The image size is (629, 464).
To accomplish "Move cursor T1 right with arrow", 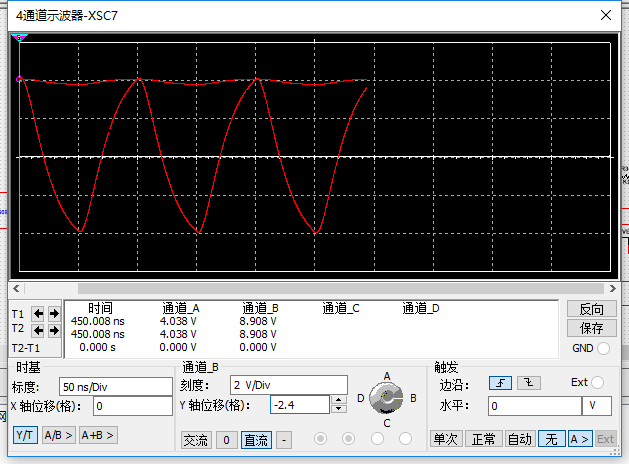I will coord(54,313).
